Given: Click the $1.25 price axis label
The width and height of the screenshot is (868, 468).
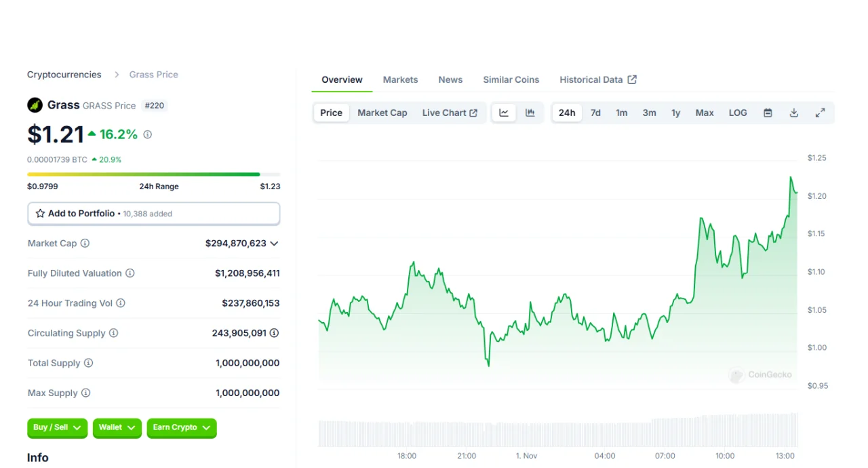Looking at the screenshot, I should (x=817, y=158).
